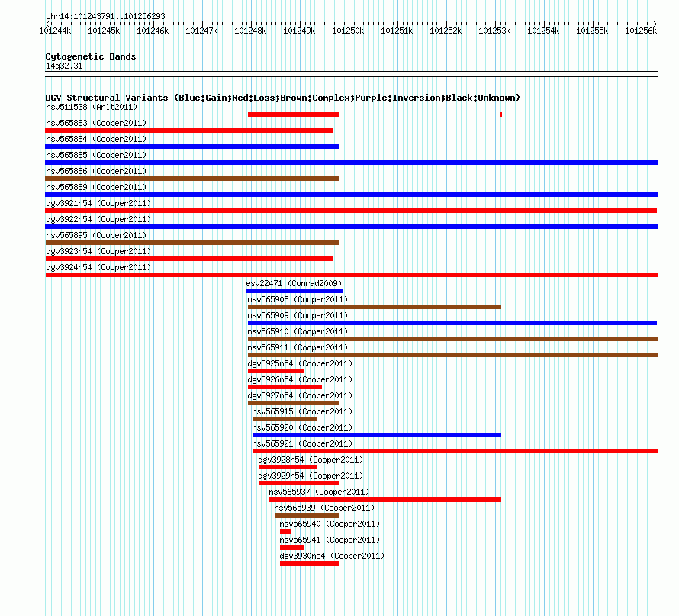679x616 pixels.
Task: Select the nsv565908 (Cooper2011) label
Action: pos(298,299)
